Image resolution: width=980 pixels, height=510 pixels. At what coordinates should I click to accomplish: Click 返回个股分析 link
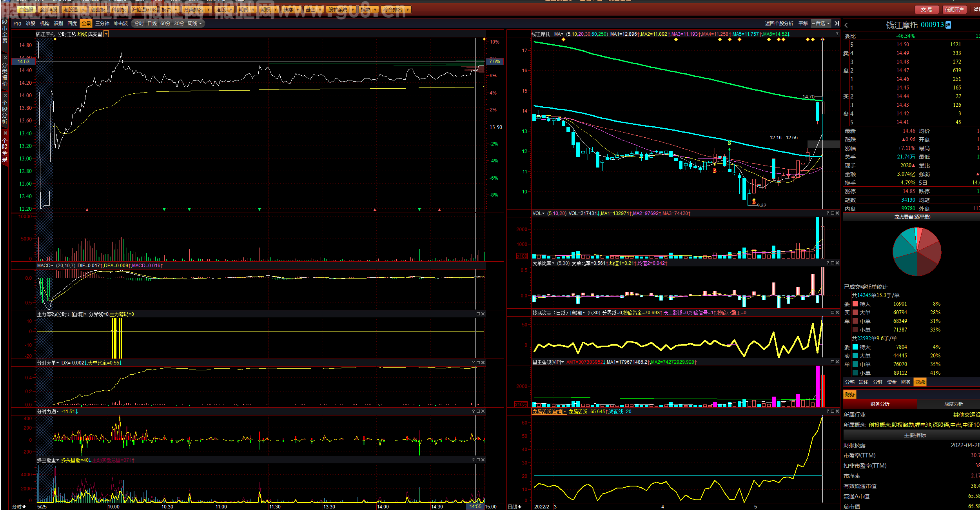(779, 24)
